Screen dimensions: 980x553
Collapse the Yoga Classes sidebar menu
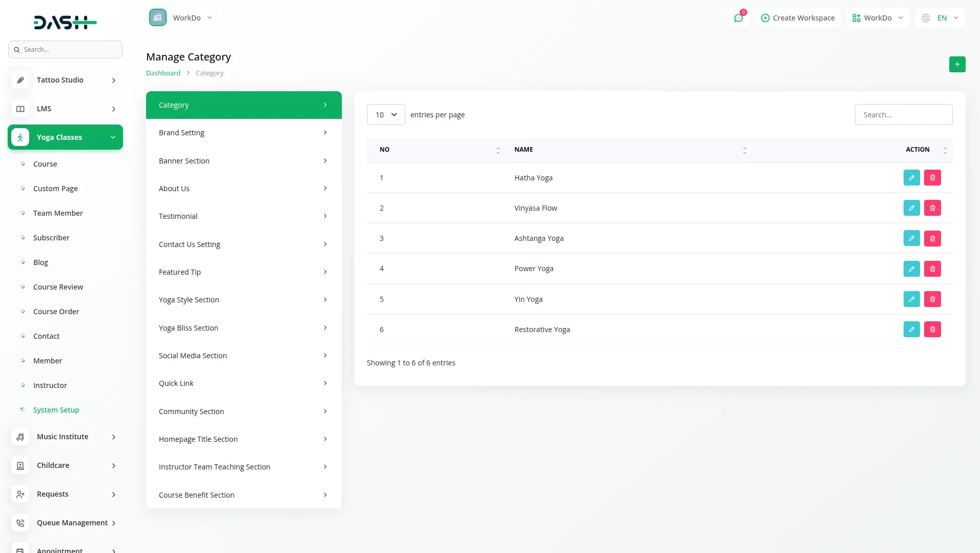[x=113, y=137]
